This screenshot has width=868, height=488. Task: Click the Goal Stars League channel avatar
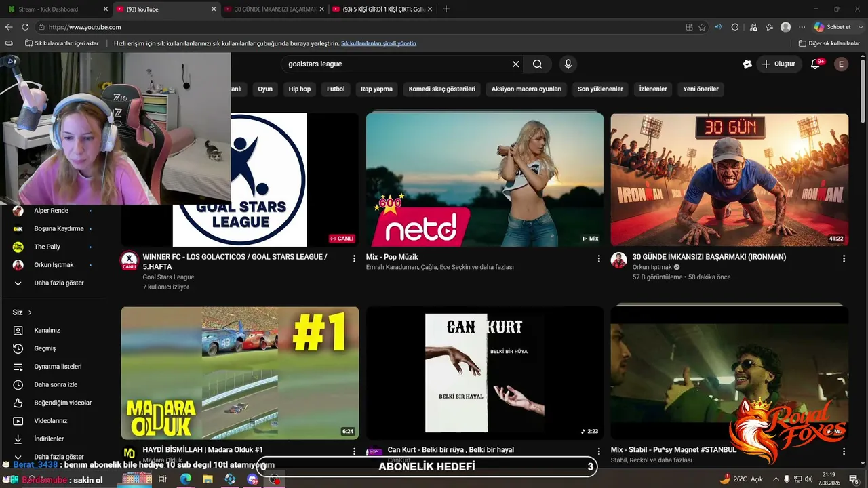pos(129,260)
